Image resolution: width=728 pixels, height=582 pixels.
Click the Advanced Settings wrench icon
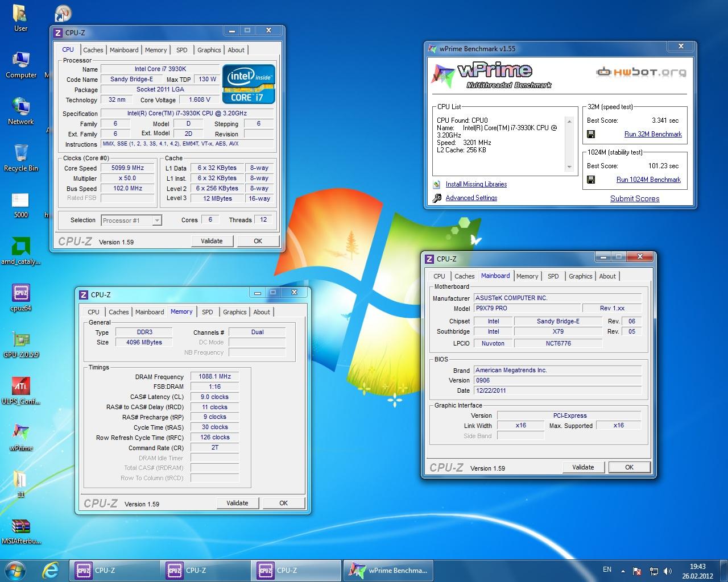point(437,198)
